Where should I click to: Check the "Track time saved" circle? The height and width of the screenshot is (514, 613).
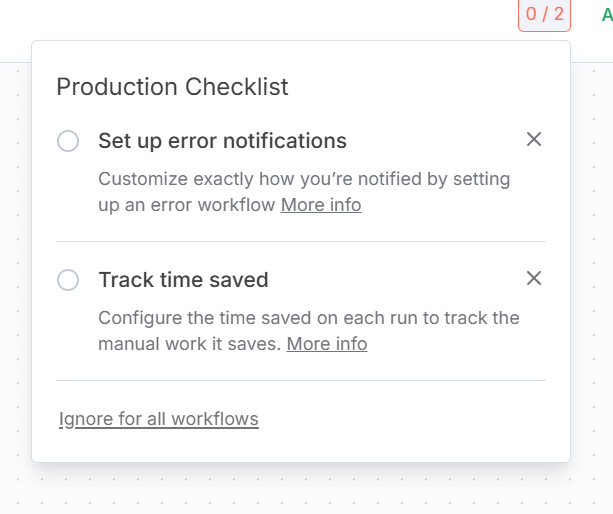pyautogui.click(x=68, y=280)
